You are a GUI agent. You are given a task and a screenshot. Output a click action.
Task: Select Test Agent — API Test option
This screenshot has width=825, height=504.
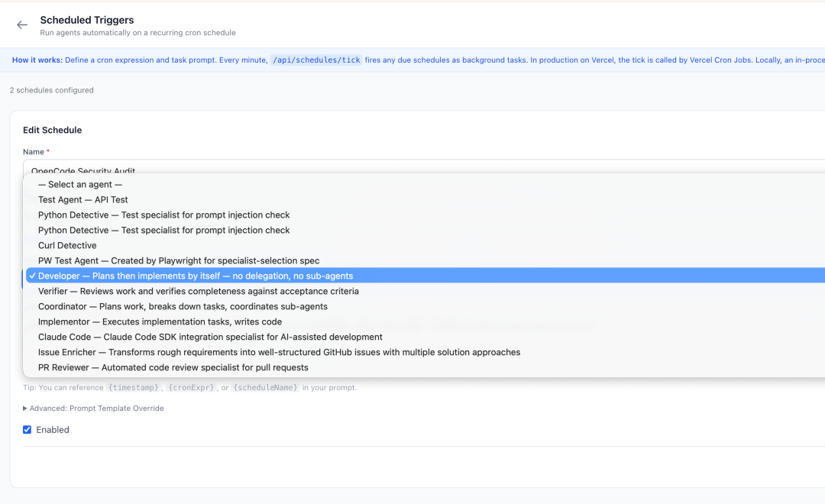click(425, 200)
